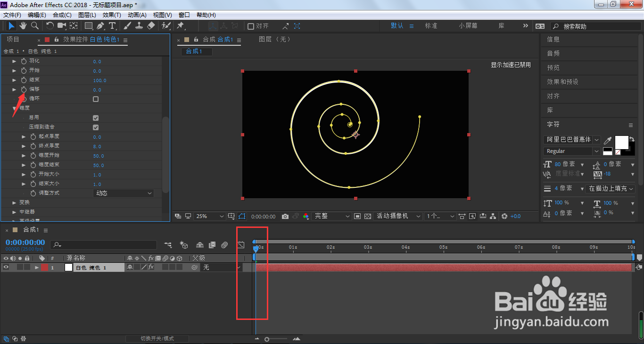
Task: Expand the 变换 group
Action: (15, 202)
